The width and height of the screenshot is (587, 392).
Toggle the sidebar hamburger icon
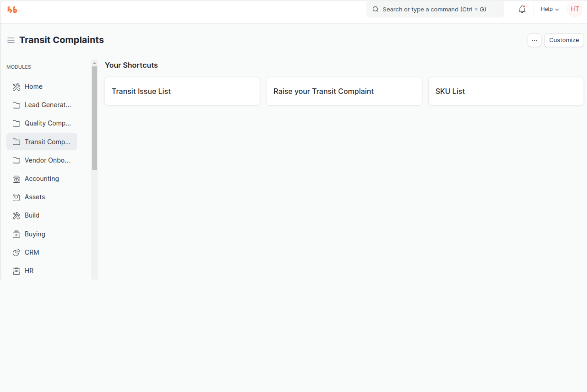pyautogui.click(x=11, y=40)
